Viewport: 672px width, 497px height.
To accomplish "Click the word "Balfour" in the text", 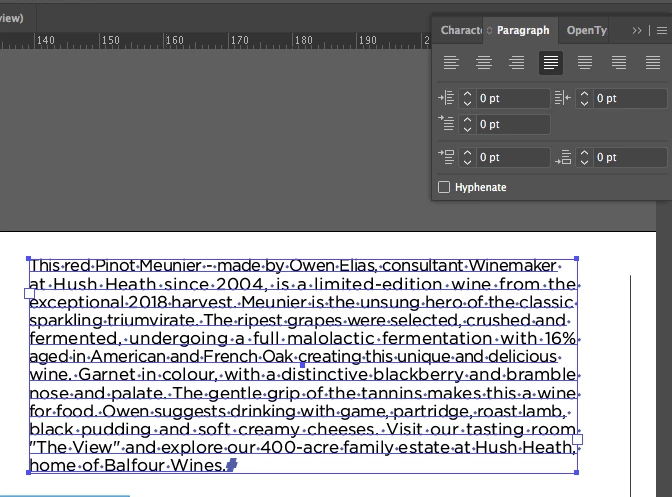I will click(x=135, y=465).
